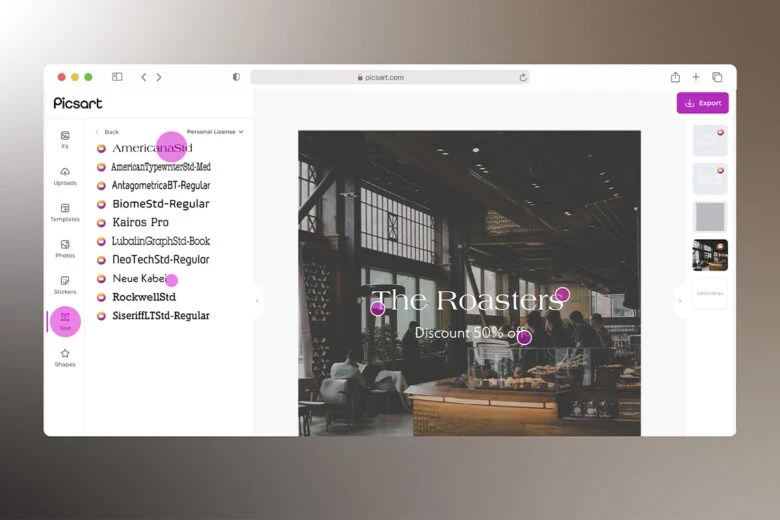The width and height of the screenshot is (780, 520).
Task: Open the Fit tool in sidebar
Action: 65,139
